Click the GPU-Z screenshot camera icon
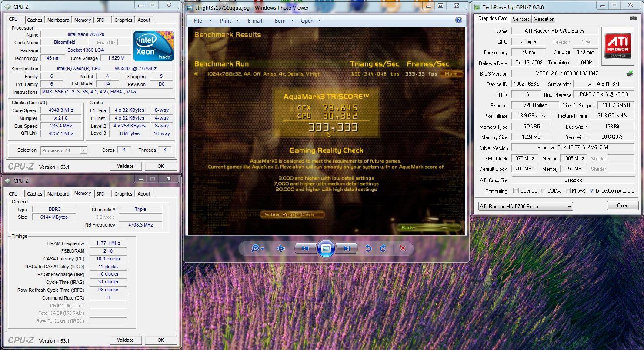 tap(633, 18)
